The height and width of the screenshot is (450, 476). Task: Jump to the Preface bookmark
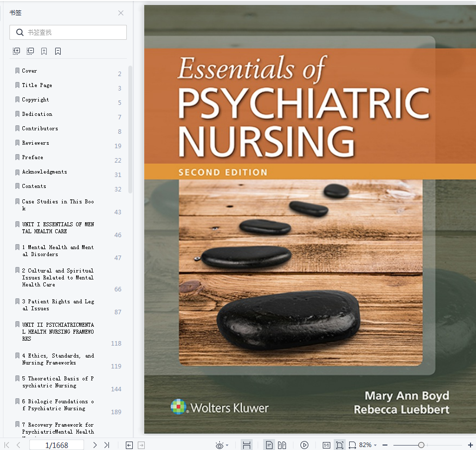tap(32, 157)
